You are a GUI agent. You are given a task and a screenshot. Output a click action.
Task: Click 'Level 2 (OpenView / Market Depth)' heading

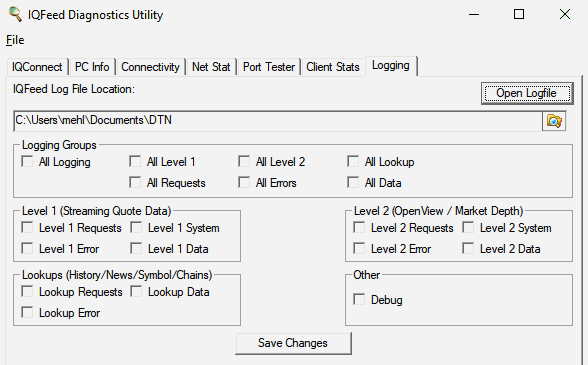[438, 211]
